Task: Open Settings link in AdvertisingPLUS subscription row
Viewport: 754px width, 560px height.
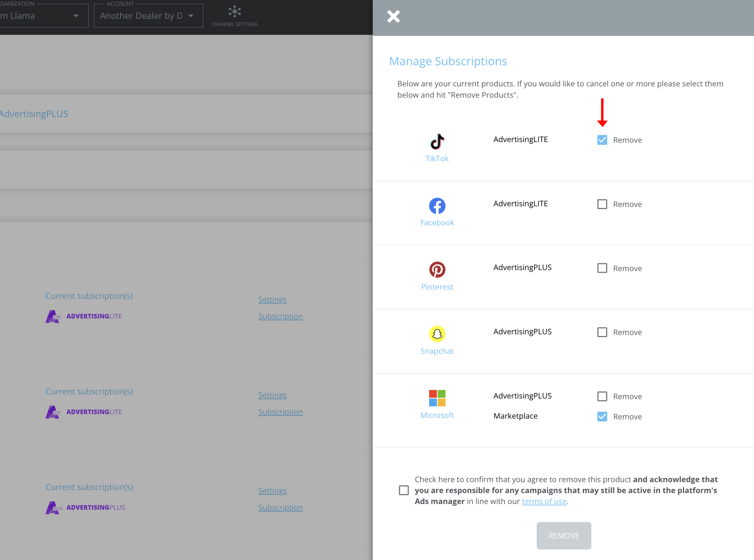Action: click(272, 491)
